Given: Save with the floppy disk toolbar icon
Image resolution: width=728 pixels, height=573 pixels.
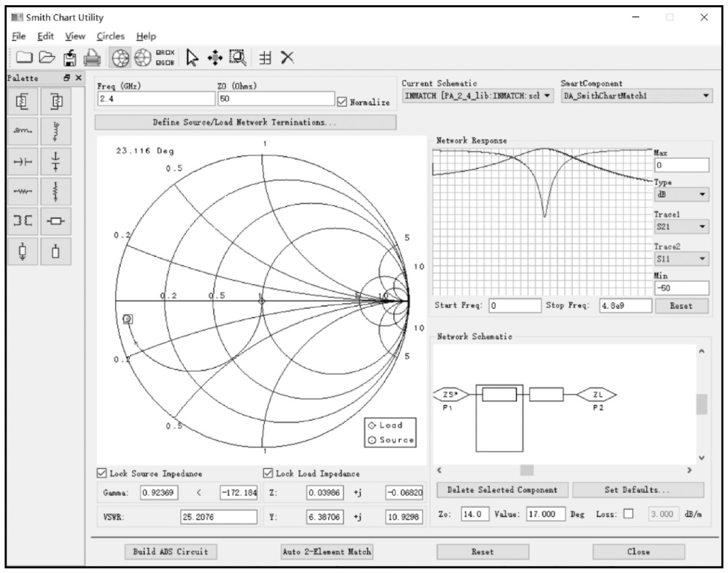Looking at the screenshot, I should point(70,57).
